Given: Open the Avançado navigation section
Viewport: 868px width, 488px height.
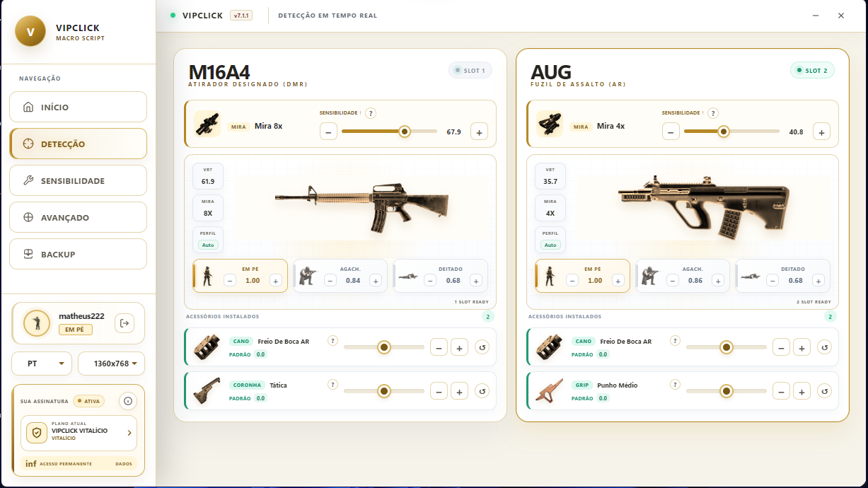Looking at the screenshot, I should coord(78,217).
